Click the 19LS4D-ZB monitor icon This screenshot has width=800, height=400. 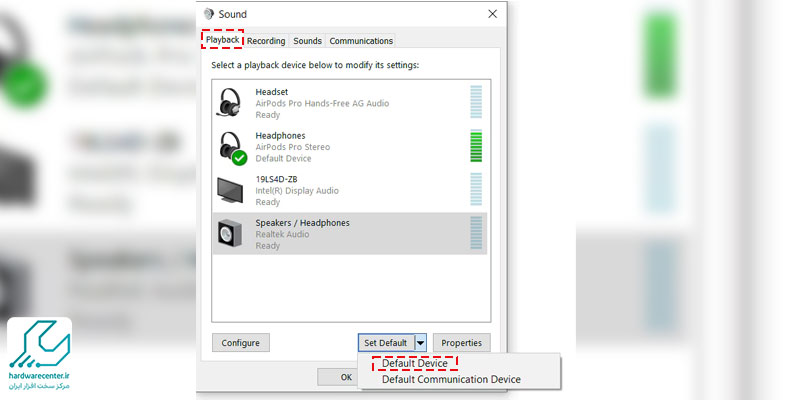[x=231, y=189]
